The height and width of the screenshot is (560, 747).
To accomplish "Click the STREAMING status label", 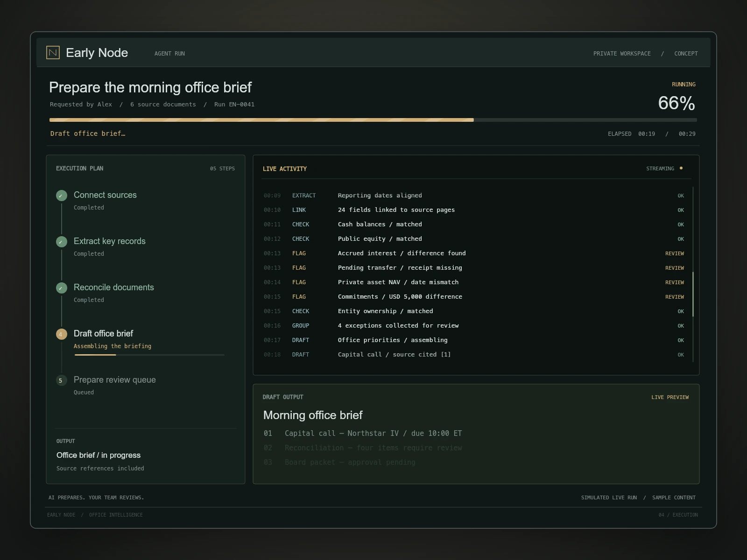I will pos(660,168).
